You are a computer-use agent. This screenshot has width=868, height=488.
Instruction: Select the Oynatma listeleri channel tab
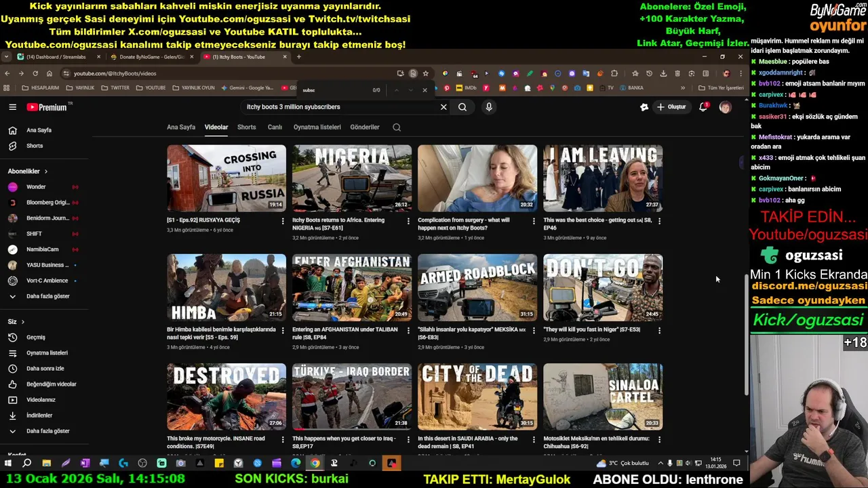click(317, 127)
